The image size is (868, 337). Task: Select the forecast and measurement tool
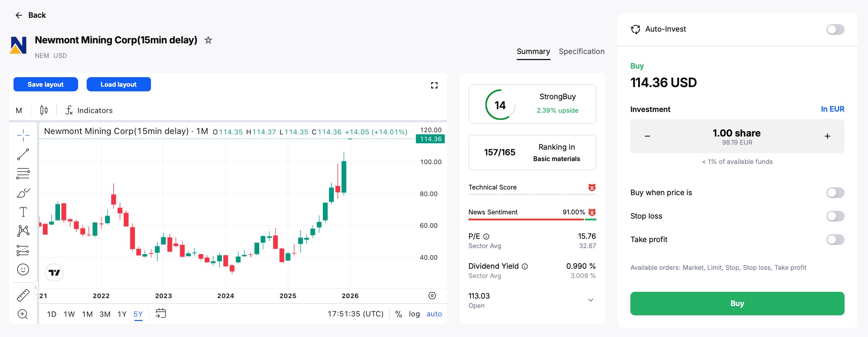click(23, 250)
